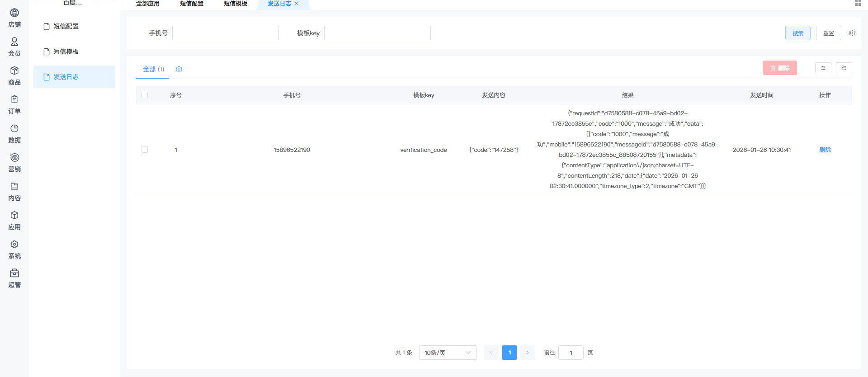Click the 重置 reset button
Viewport: 868px width, 377px height.
coord(829,33)
